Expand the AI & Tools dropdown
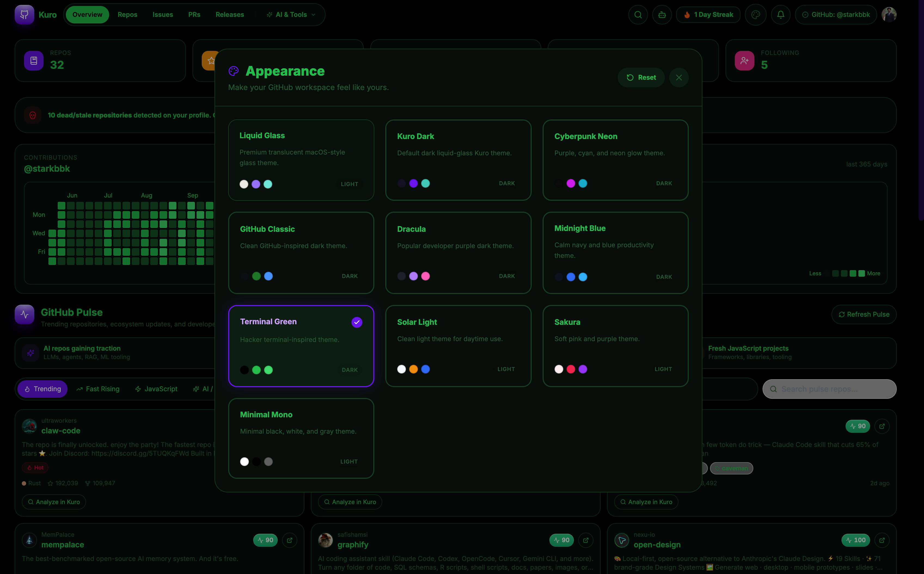Image resolution: width=924 pixels, height=574 pixels. click(x=291, y=15)
